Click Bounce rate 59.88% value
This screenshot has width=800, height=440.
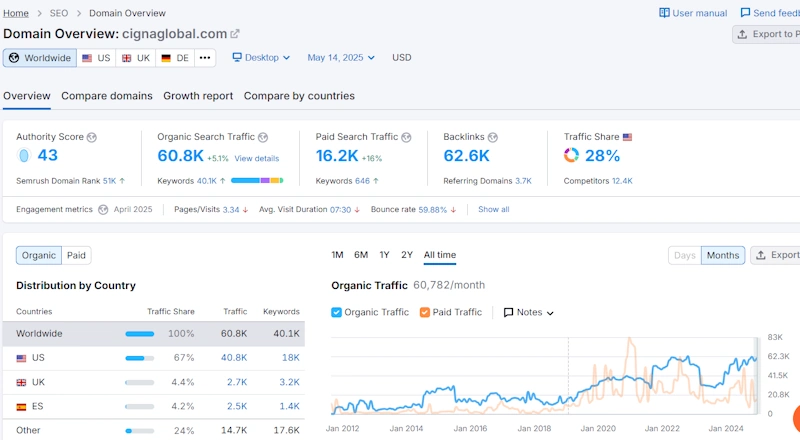[x=432, y=210]
